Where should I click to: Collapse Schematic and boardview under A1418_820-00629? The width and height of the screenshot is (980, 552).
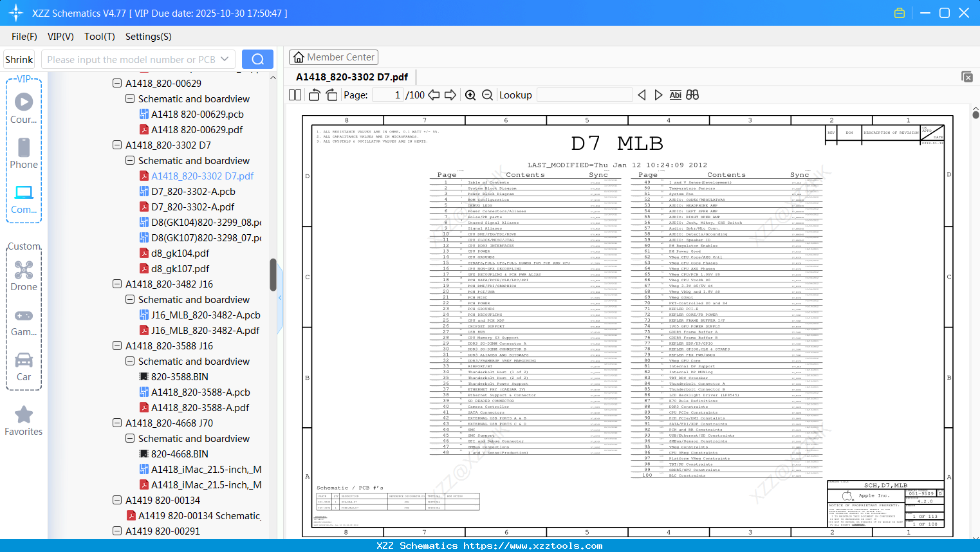[130, 98]
